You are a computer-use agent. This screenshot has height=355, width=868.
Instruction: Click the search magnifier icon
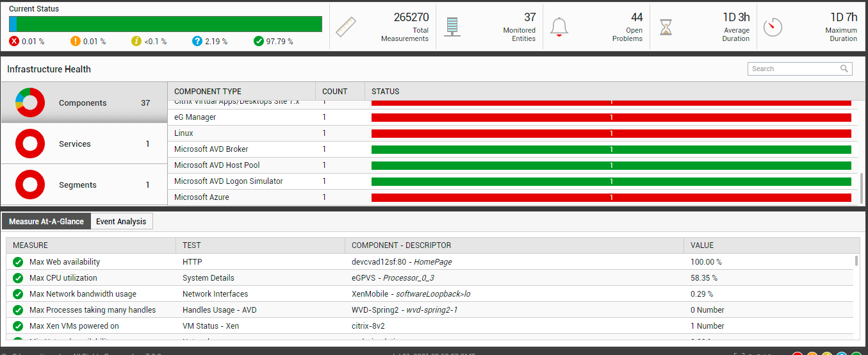(x=845, y=69)
